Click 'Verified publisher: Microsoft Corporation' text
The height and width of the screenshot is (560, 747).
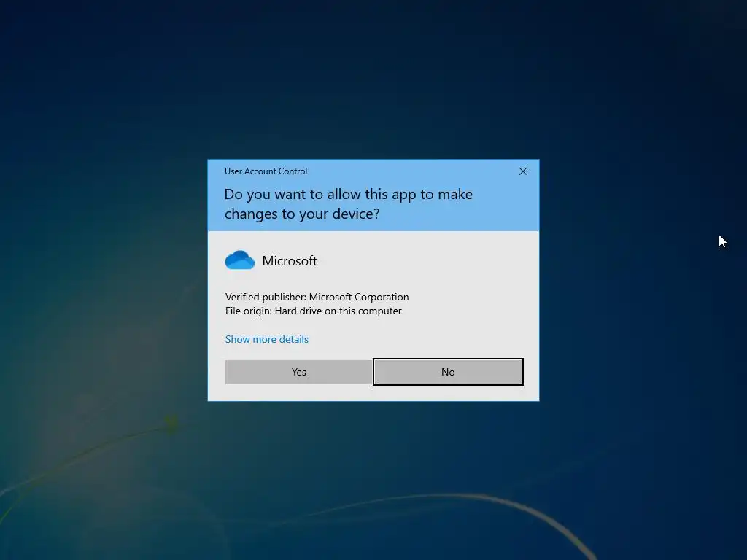coord(317,297)
